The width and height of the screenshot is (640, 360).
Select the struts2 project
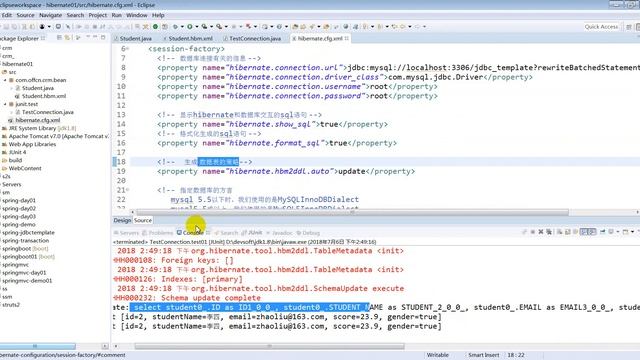(x=11, y=305)
